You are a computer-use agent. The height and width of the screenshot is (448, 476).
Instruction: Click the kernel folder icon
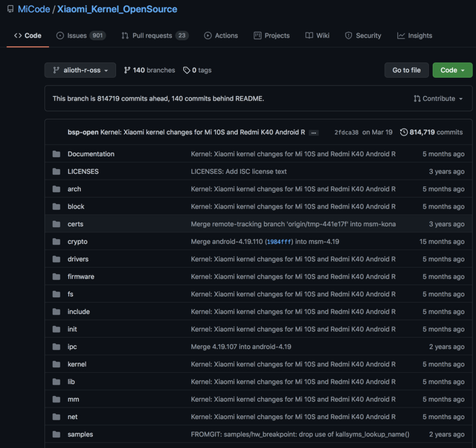[x=57, y=364]
